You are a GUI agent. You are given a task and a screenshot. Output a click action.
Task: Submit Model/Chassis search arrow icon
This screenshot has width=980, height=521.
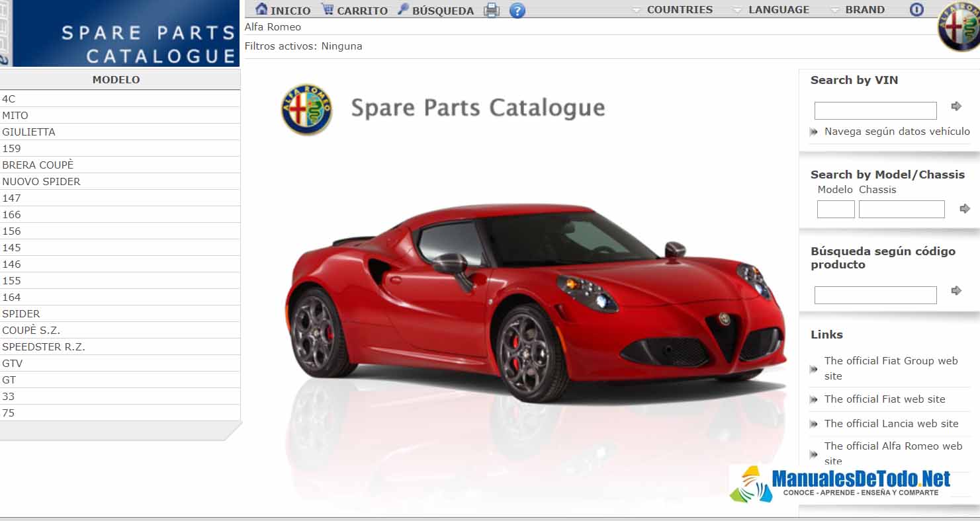tap(965, 209)
